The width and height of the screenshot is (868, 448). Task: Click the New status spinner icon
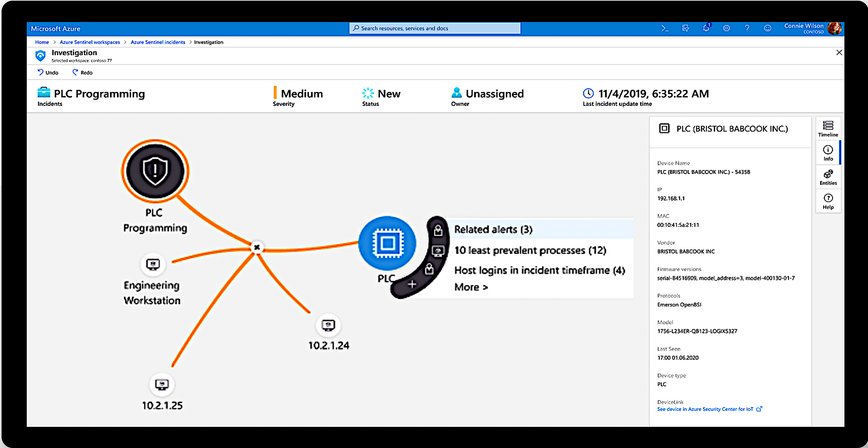(x=368, y=93)
